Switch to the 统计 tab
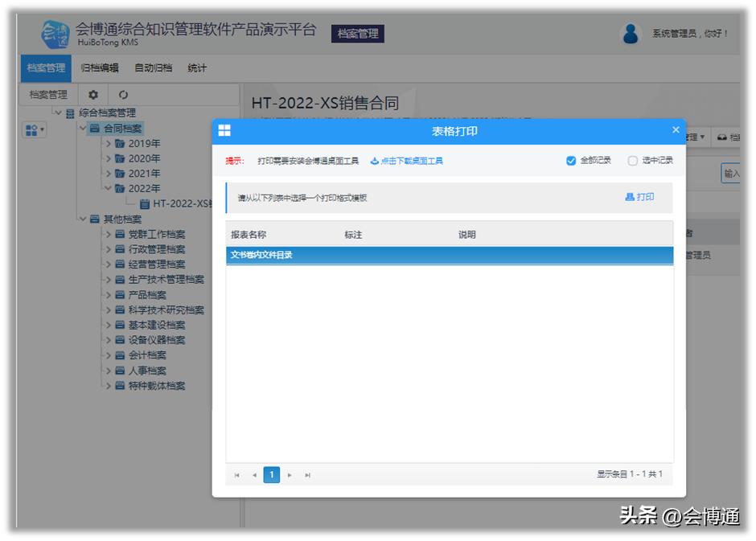The width and height of the screenshot is (756, 541). (x=199, y=68)
